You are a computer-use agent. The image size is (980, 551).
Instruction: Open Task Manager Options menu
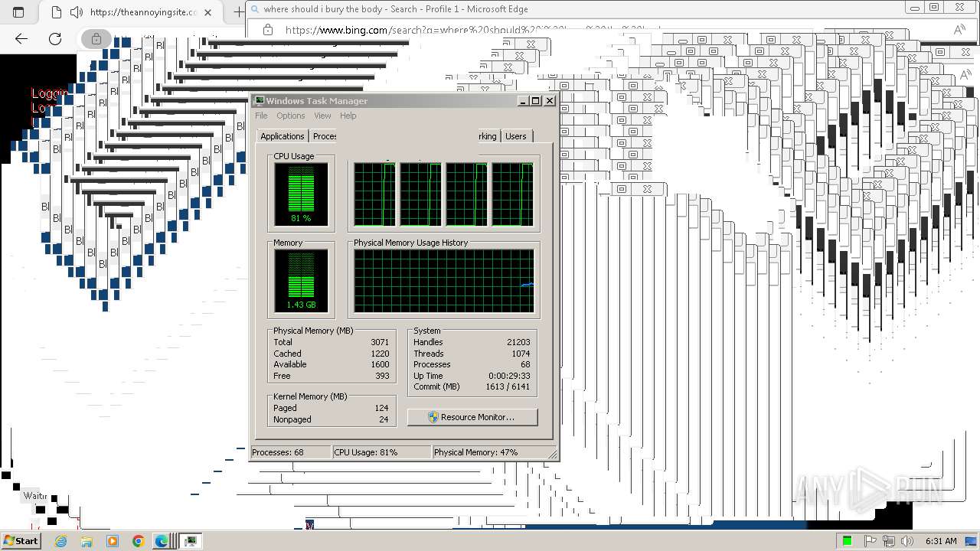coord(290,116)
